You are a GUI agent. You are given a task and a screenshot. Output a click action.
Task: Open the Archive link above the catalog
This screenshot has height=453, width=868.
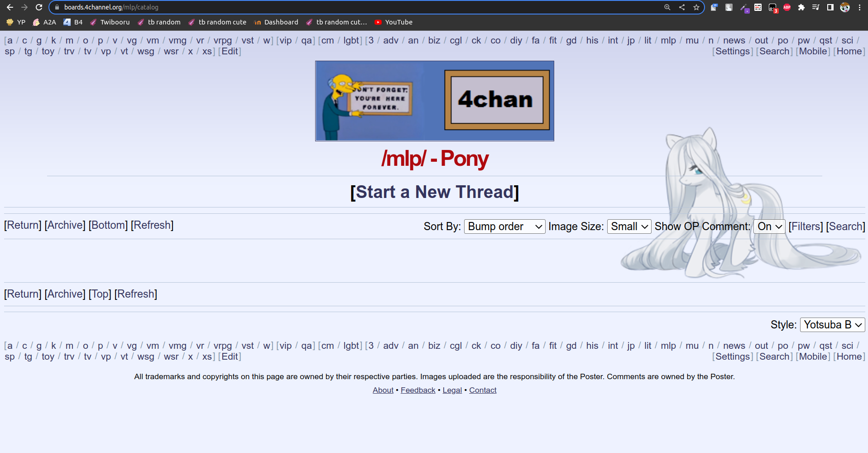coord(65,225)
